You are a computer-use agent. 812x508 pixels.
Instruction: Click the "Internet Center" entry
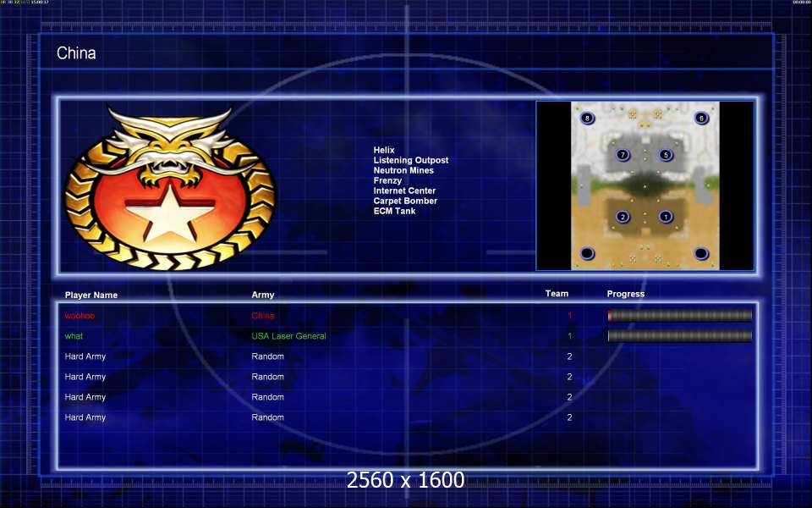click(404, 190)
